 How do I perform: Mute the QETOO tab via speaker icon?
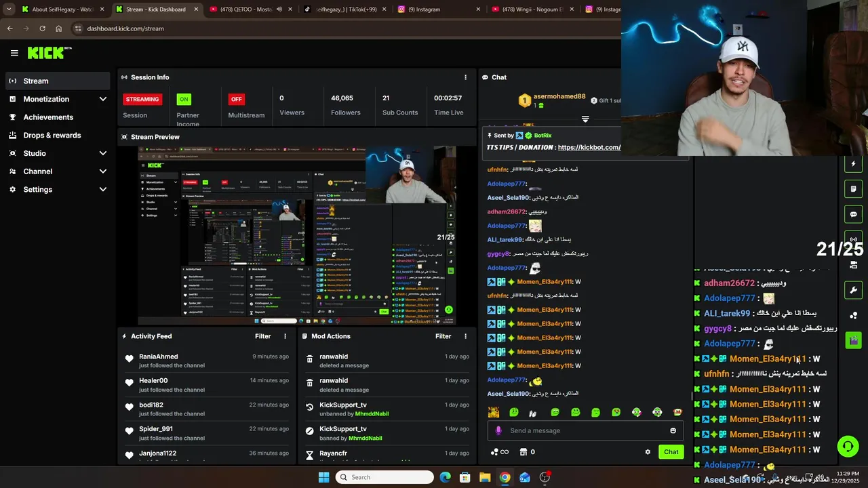(279, 9)
